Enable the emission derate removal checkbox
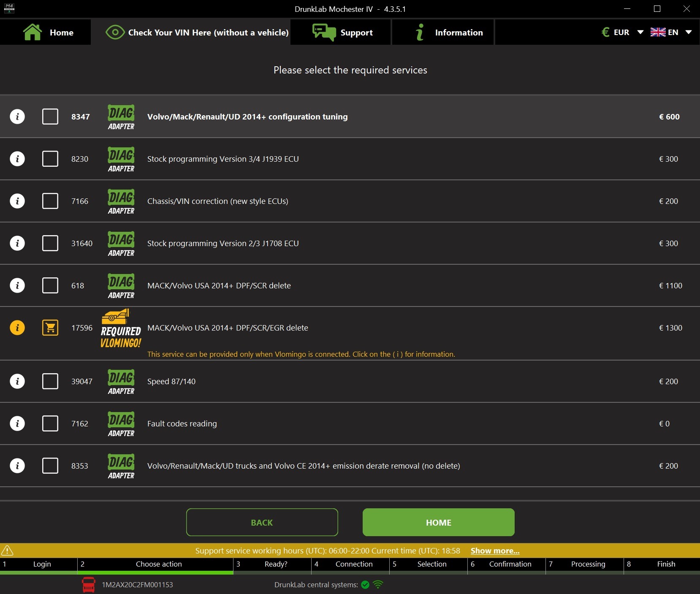This screenshot has width=700, height=594. pos(50,466)
